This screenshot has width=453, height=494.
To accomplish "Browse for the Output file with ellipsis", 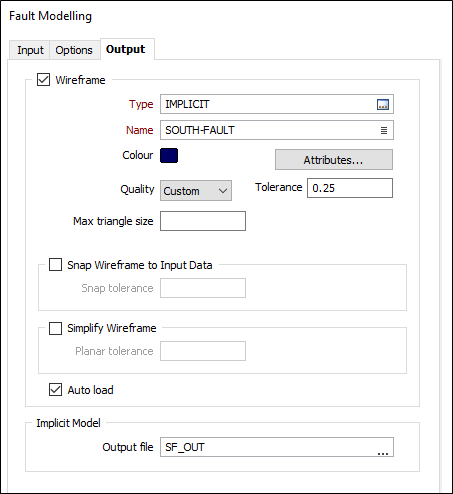I will coord(383,453).
